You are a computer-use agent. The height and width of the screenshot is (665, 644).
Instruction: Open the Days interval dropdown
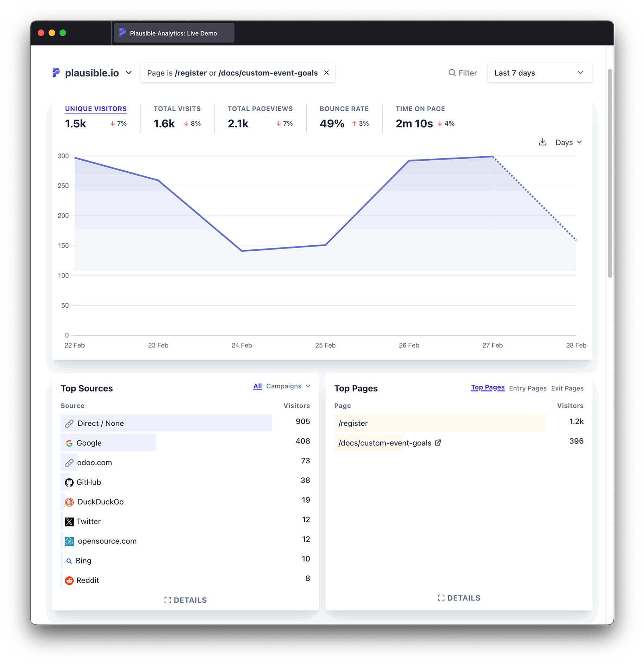coord(568,142)
